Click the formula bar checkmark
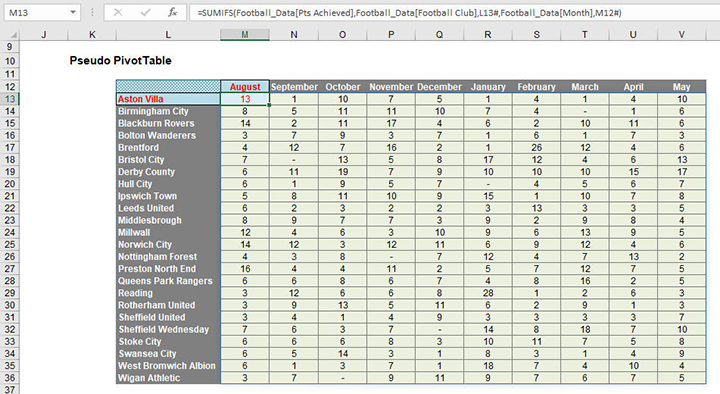 click(x=146, y=12)
